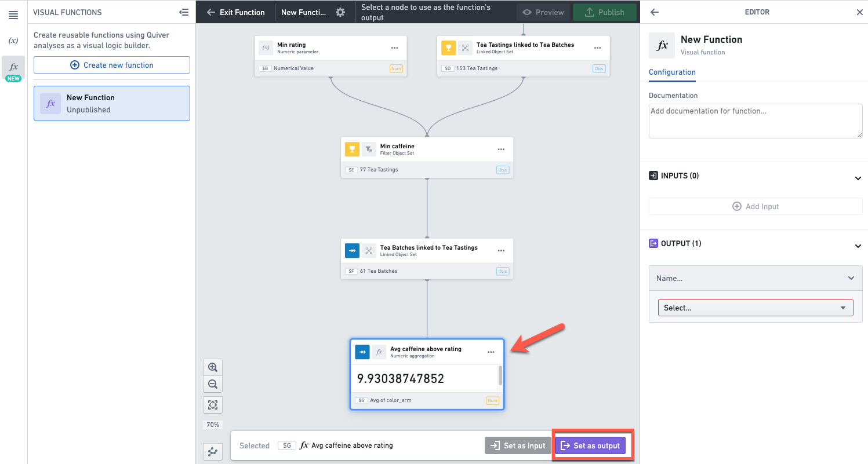The width and height of the screenshot is (868, 464).
Task: Select the Tea Batches linked to Tea Tastings node
Action: 427,258
